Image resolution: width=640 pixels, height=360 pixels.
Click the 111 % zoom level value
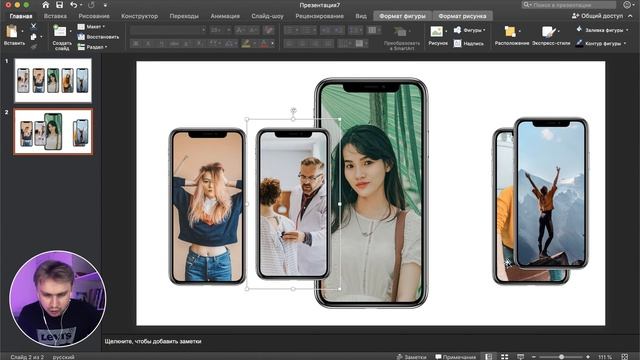tap(605, 357)
